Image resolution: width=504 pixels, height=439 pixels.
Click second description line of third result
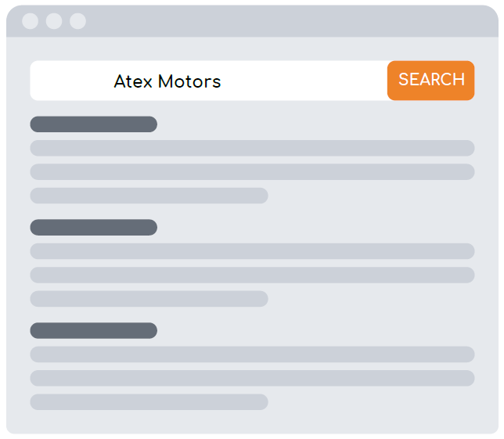point(252,378)
